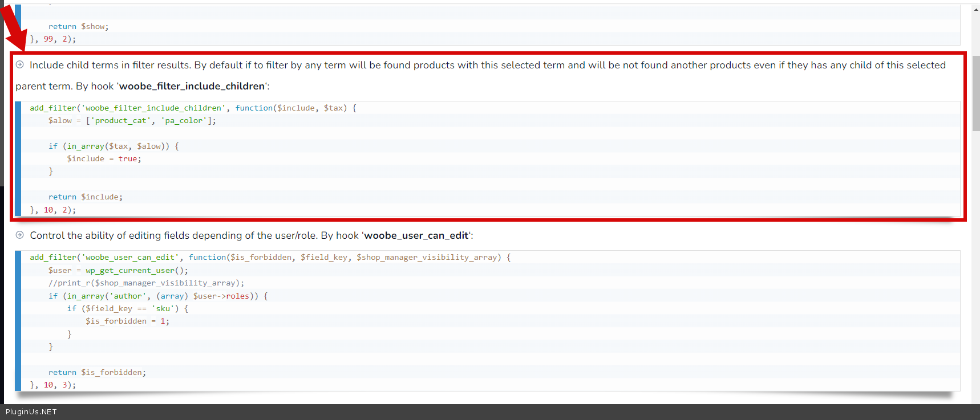Click the bold 'woobe_user_can_edit' hook name
Viewport: 980px width, 420px height.
click(416, 235)
